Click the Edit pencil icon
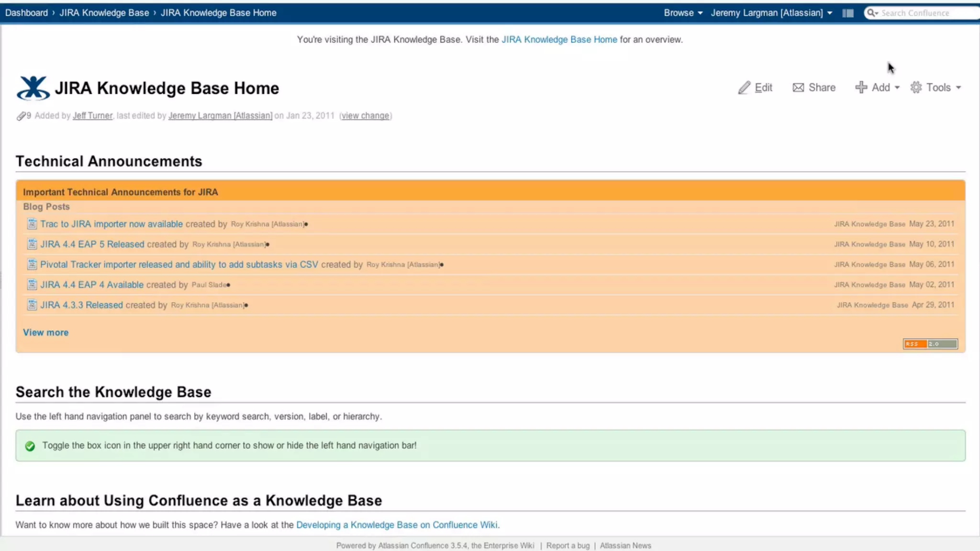 coord(744,88)
